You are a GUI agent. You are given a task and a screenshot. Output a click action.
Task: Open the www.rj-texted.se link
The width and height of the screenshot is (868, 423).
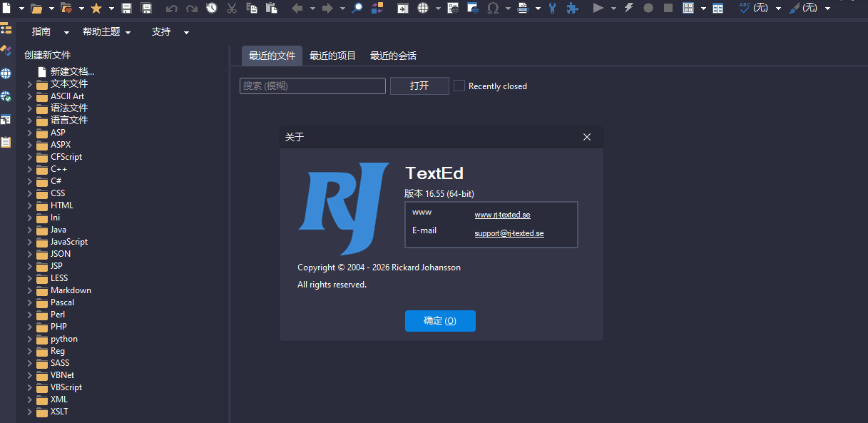pos(502,215)
